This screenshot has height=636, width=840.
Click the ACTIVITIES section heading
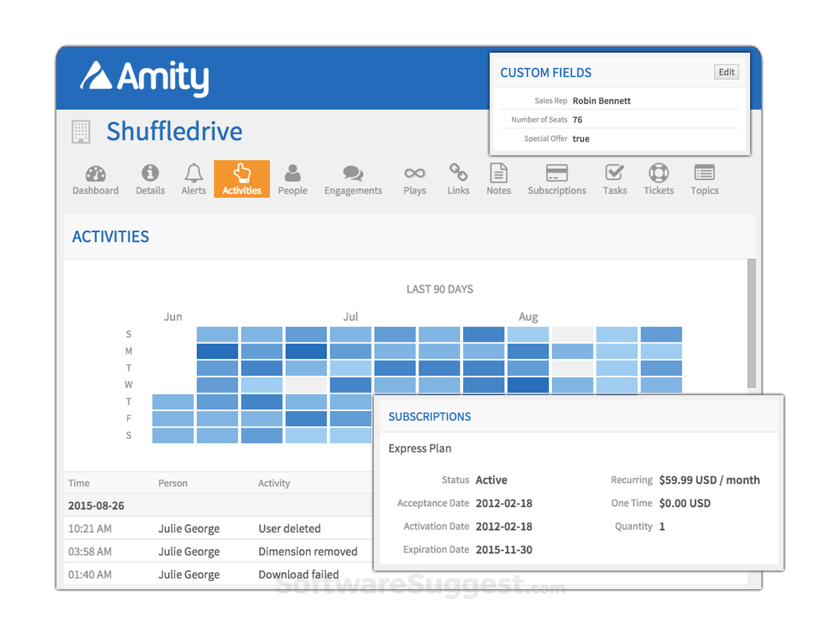111,237
